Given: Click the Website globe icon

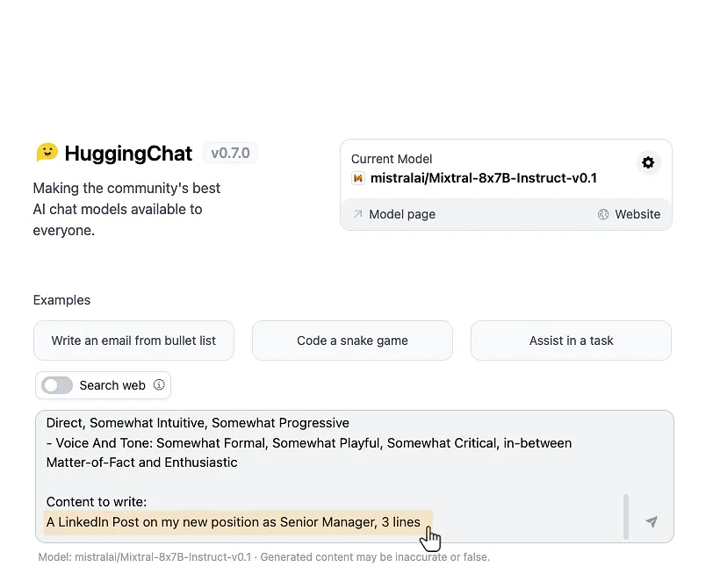Looking at the screenshot, I should click(603, 214).
